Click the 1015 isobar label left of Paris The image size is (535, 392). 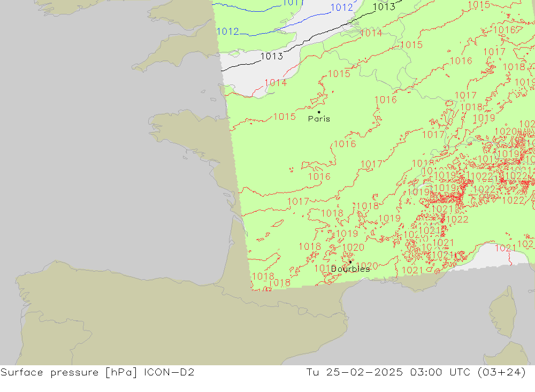click(285, 117)
